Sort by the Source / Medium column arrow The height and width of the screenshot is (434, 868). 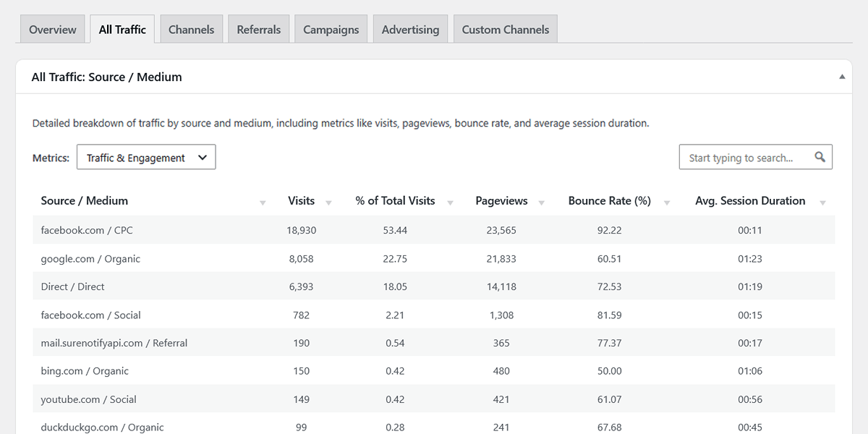pyautogui.click(x=263, y=203)
